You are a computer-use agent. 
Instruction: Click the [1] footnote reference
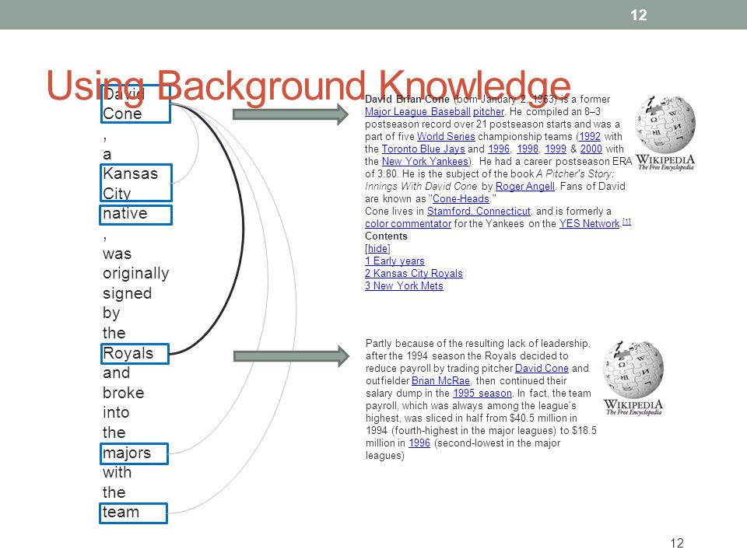coord(626,222)
